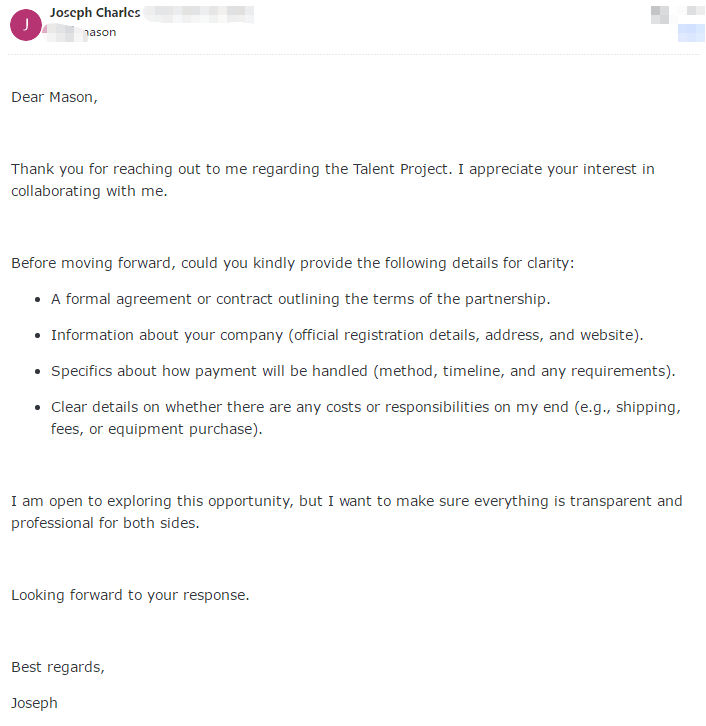The height and width of the screenshot is (726, 706).
Task: Click the blurred sender email address
Action: pos(198,14)
